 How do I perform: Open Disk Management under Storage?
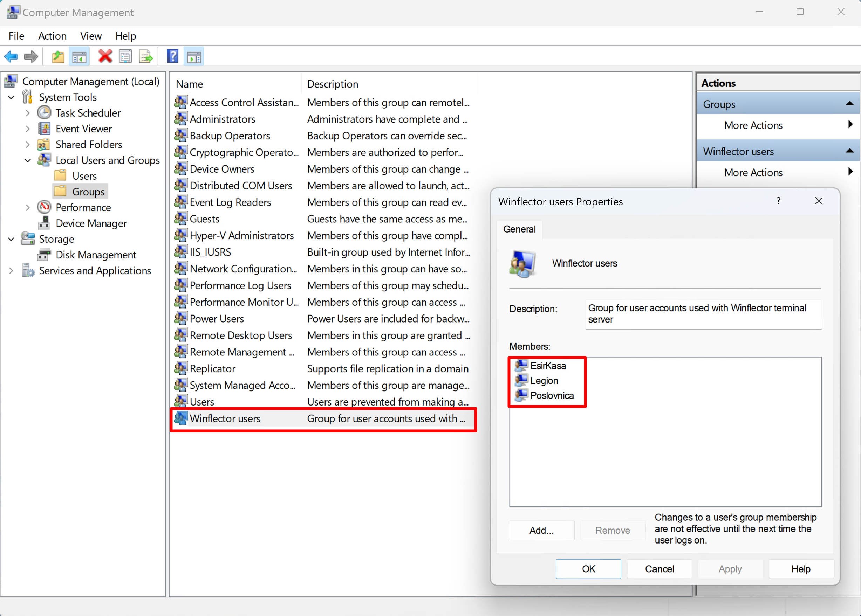tap(96, 255)
